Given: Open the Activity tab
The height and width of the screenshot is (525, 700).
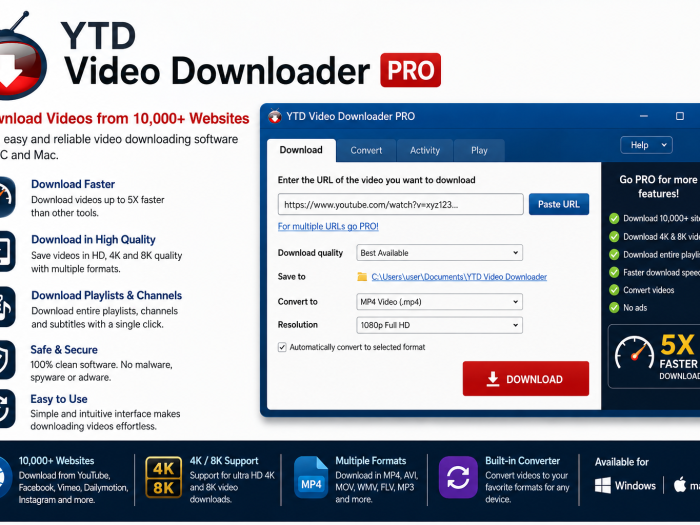Looking at the screenshot, I should (x=425, y=150).
